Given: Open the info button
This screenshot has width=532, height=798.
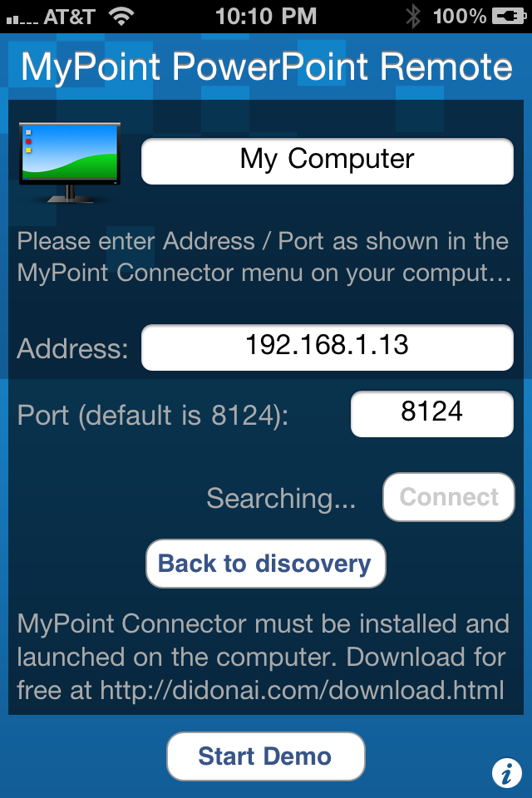Looking at the screenshot, I should 506,773.
